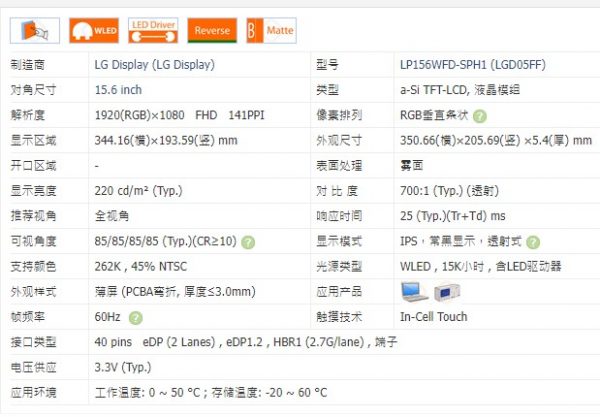Screen dimensions: 600x417
Task: Open help icon beside IPS display mode
Action: [533, 242]
